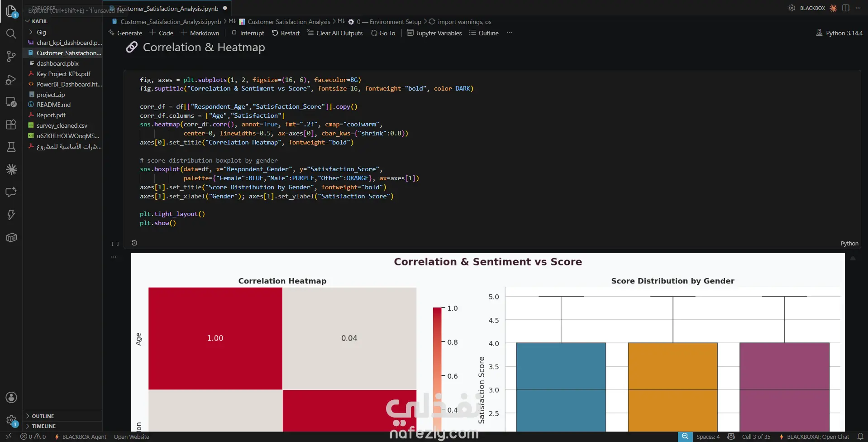Open the Source Control view
The image size is (868, 442).
[11, 56]
